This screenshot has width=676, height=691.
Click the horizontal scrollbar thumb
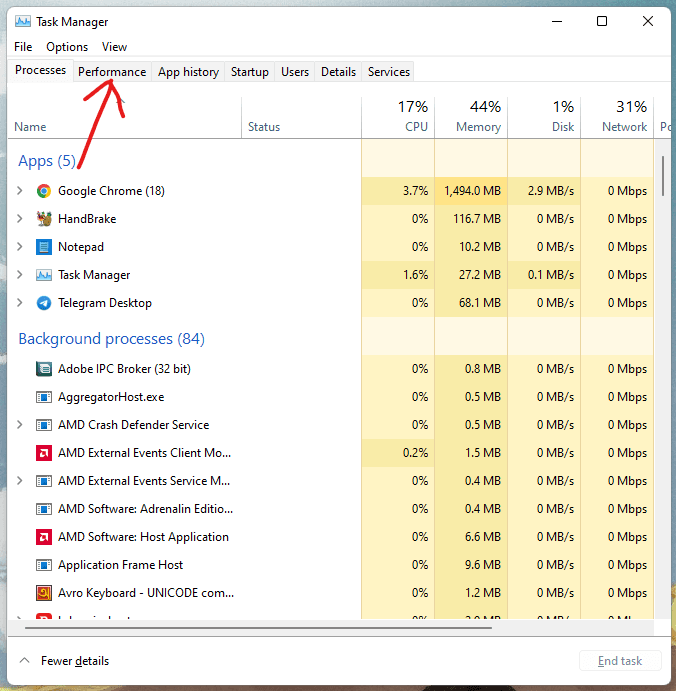(258, 628)
